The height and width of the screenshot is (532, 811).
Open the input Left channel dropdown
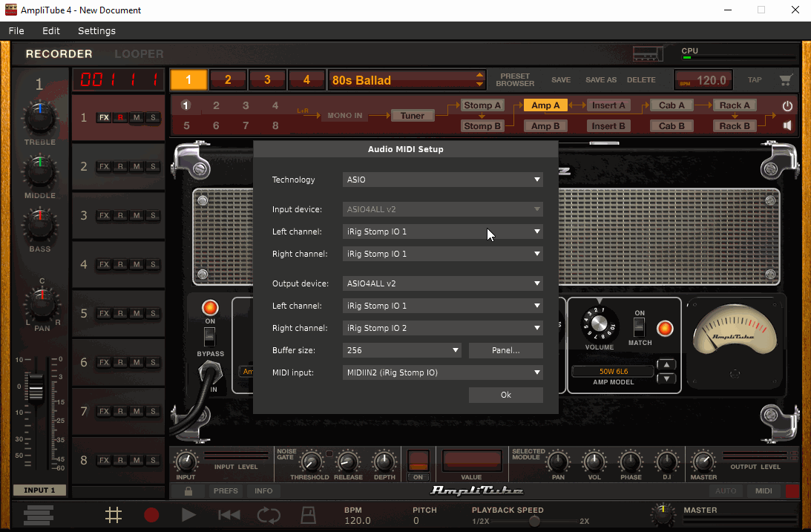point(443,231)
